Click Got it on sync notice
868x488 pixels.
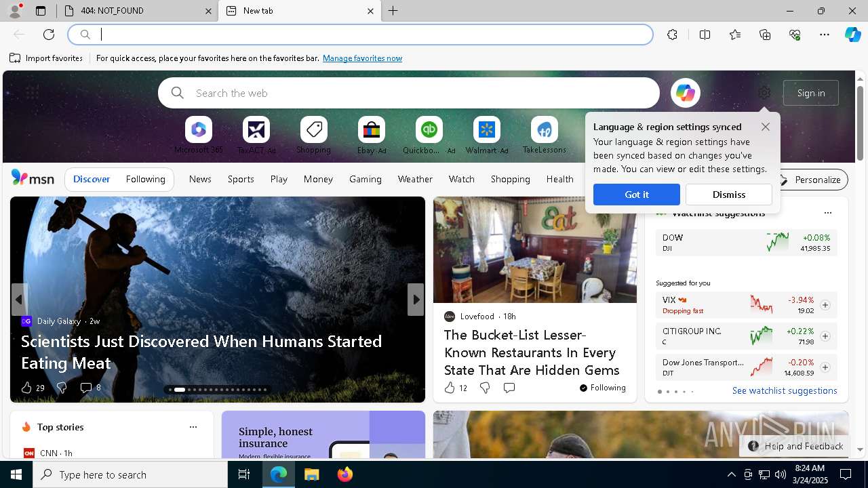(x=637, y=195)
